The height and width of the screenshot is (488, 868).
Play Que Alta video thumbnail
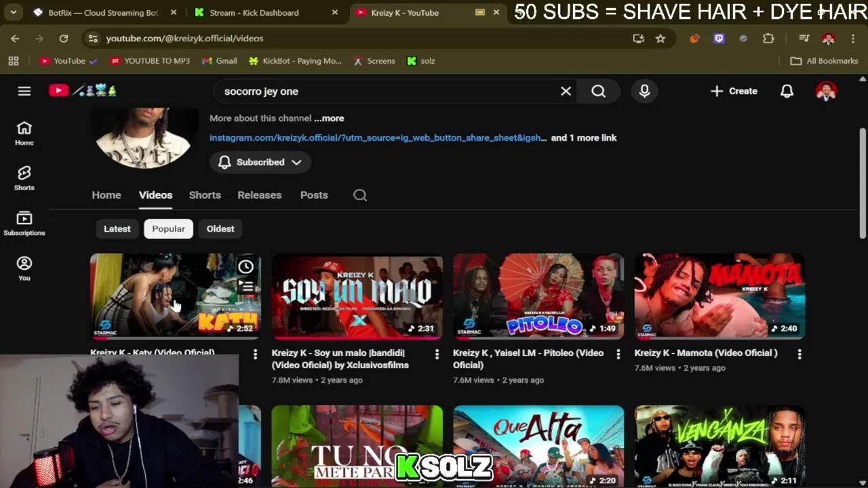point(538,446)
